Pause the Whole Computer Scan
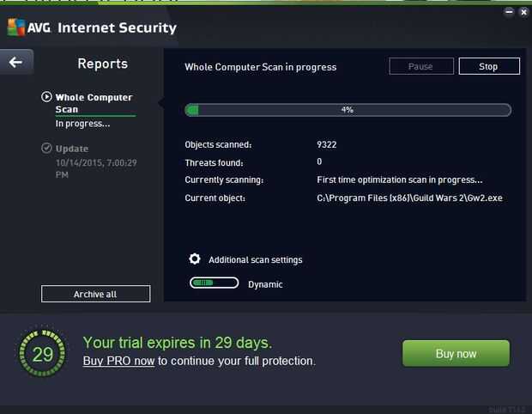The height and width of the screenshot is (414, 532). (x=420, y=66)
